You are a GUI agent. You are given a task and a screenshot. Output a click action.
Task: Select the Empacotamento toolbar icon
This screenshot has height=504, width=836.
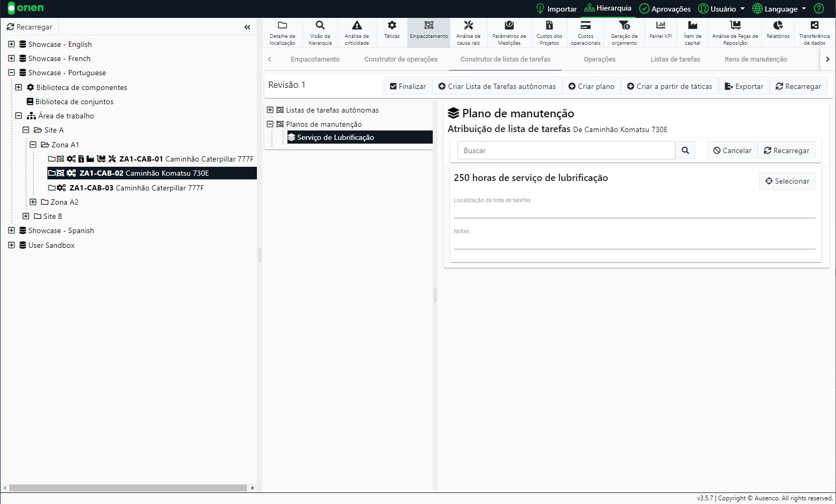point(429,33)
